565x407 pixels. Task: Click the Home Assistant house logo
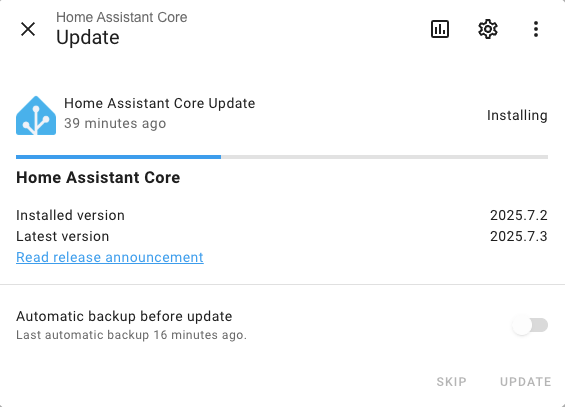pos(36,116)
